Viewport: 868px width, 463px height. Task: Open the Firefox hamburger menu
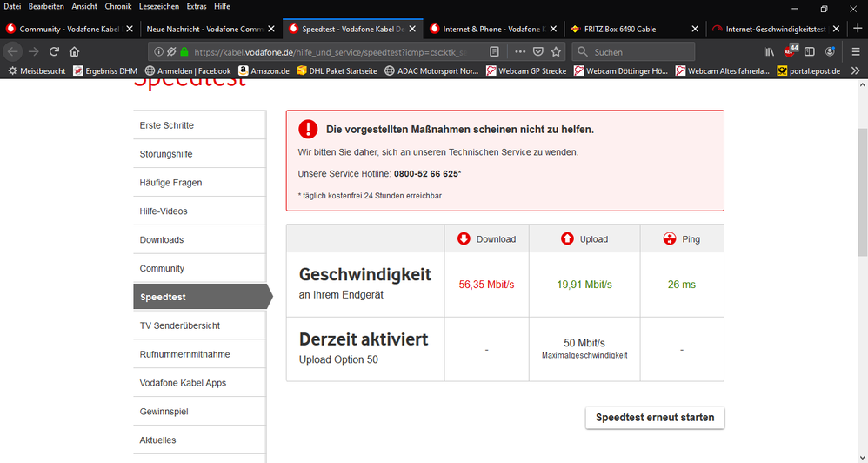pos(855,51)
